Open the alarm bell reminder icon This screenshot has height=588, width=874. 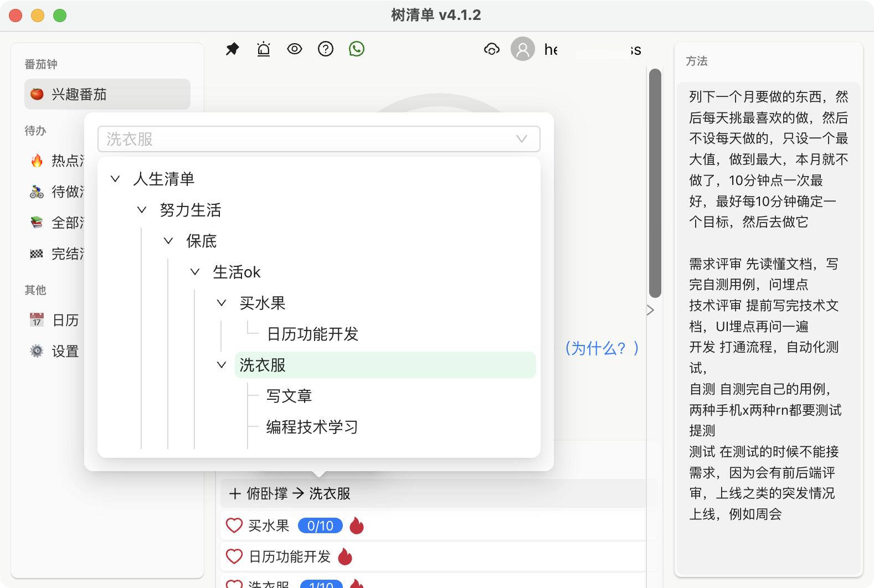coord(264,49)
